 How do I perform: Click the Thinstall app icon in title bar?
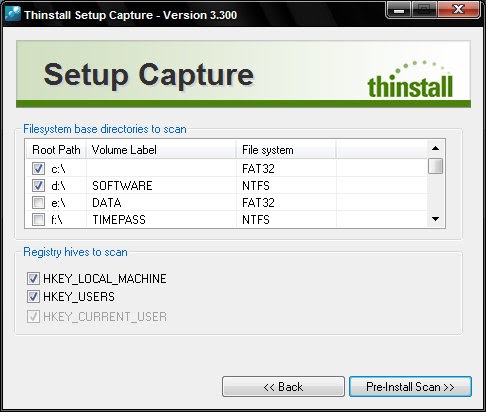pyautogui.click(x=13, y=14)
